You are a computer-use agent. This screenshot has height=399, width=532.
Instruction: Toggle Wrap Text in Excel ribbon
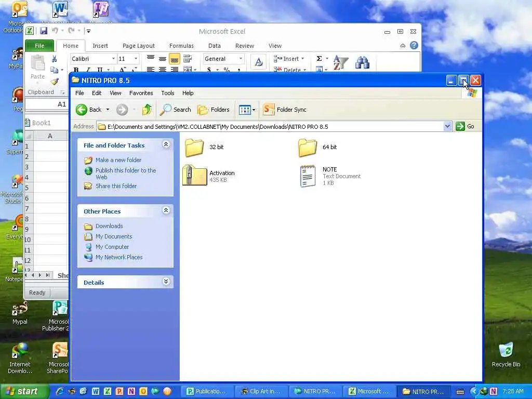pos(188,59)
